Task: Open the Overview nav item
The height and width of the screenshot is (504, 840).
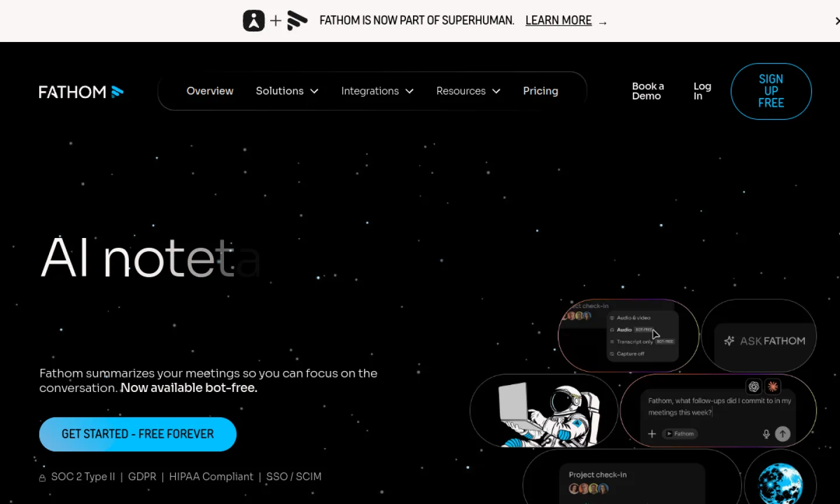Action: pos(210,91)
